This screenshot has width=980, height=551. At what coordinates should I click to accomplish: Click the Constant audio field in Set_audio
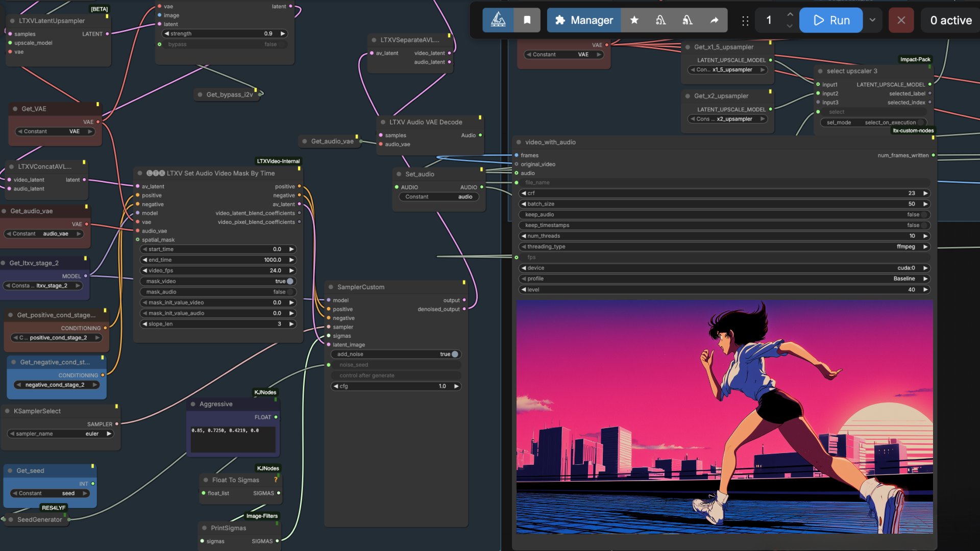coord(438,197)
